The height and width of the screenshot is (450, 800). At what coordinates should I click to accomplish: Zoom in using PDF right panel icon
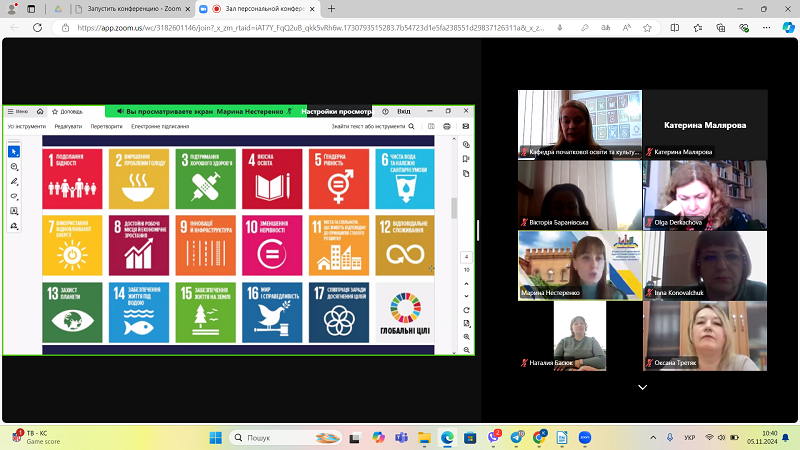pyautogui.click(x=466, y=337)
